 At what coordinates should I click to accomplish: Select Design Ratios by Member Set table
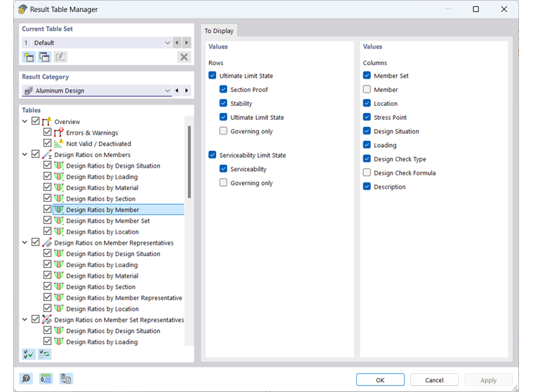[x=107, y=221]
